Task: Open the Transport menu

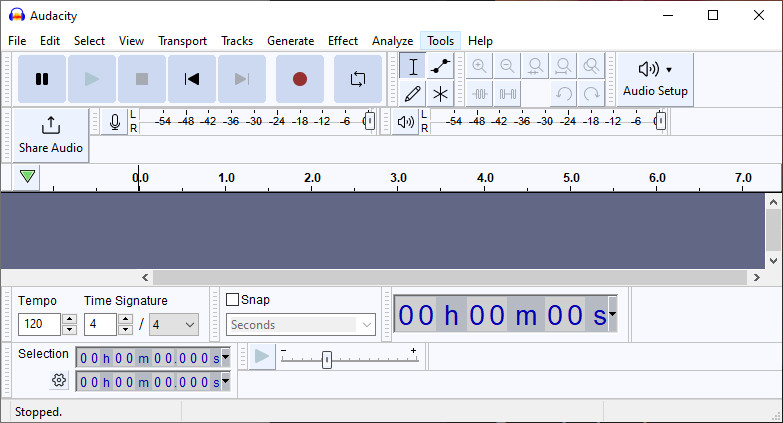Action: pos(182,41)
